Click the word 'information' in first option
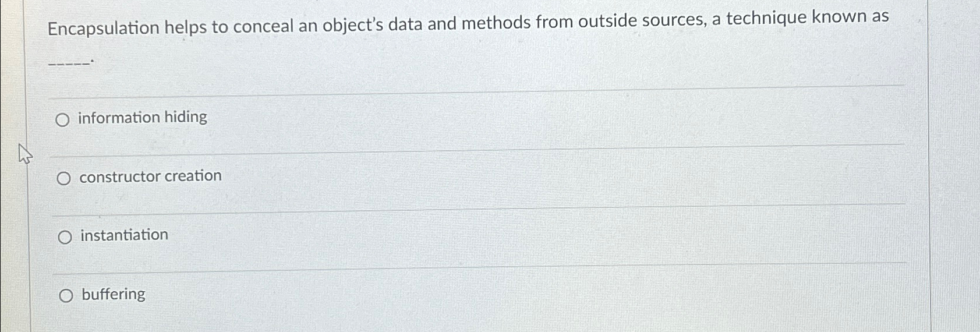The image size is (980, 332). [x=119, y=118]
